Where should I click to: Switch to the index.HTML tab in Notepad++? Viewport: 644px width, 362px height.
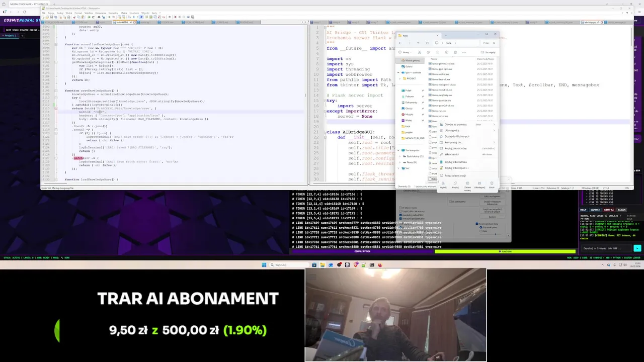(124, 22)
